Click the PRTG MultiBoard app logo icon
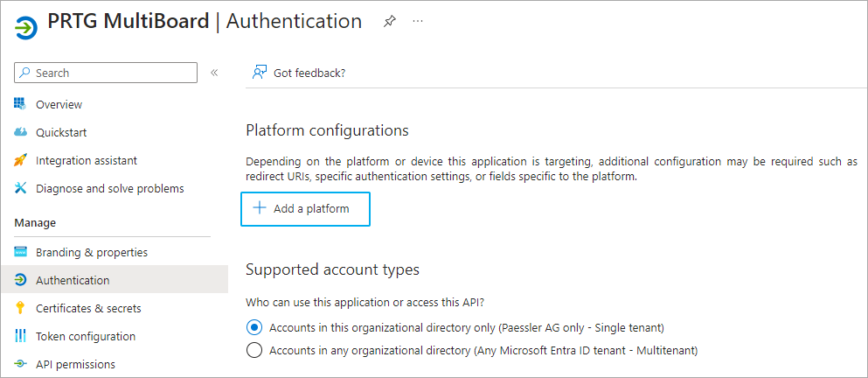 click(x=25, y=28)
